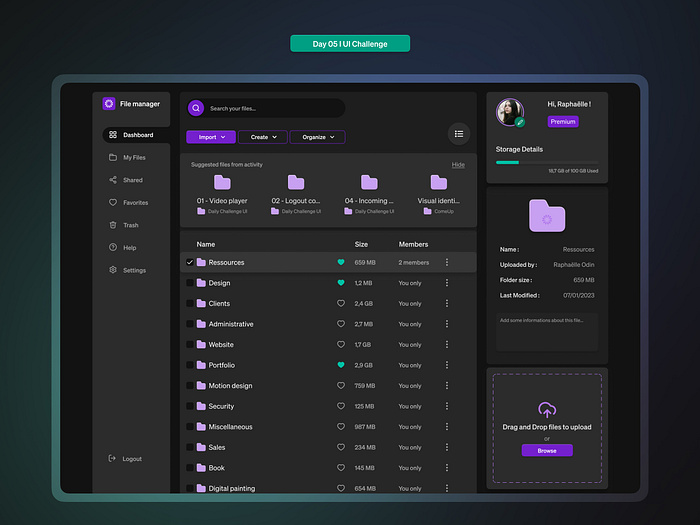Open the three-dot menu for Ressources row
The image size is (700, 525).
pos(447,263)
